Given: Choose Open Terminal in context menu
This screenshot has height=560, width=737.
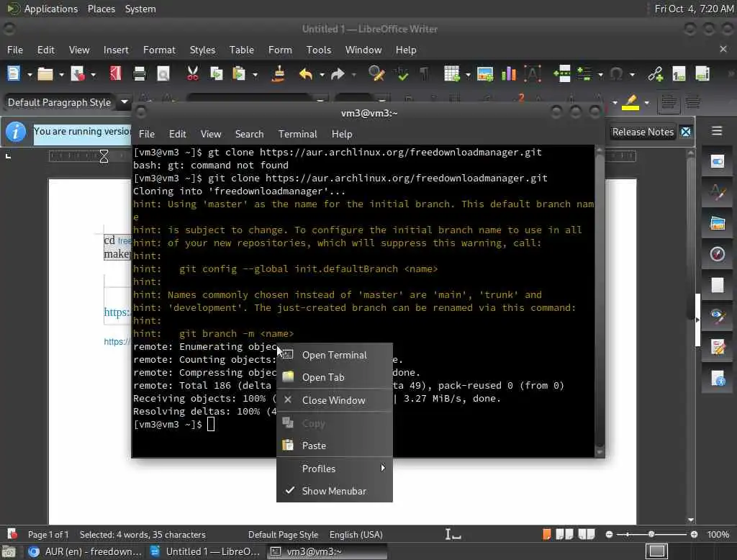Looking at the screenshot, I should pyautogui.click(x=334, y=355).
